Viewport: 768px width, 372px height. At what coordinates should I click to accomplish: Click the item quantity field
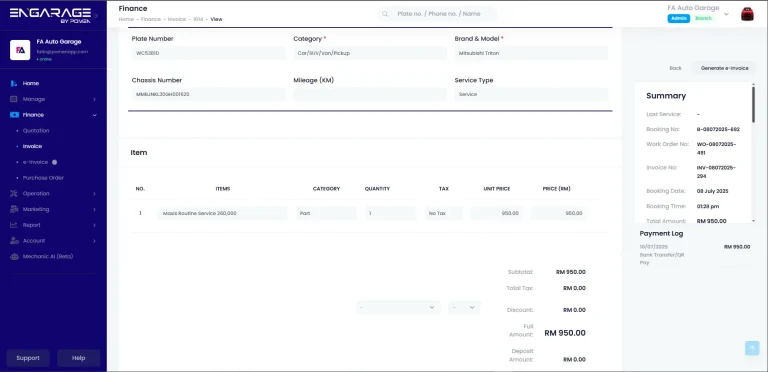coord(390,213)
